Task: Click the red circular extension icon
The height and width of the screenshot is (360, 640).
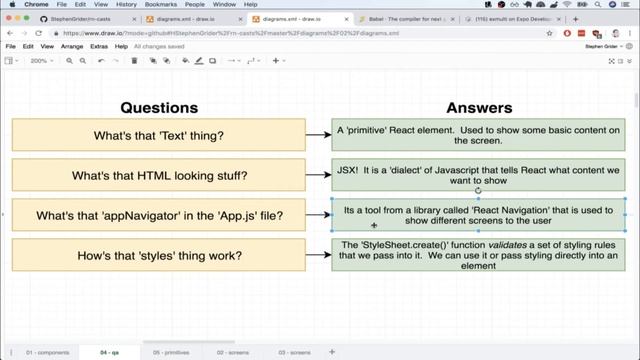Action: [x=567, y=33]
